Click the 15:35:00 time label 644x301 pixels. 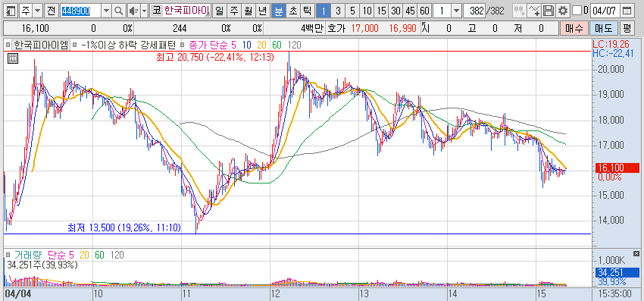tap(615, 293)
